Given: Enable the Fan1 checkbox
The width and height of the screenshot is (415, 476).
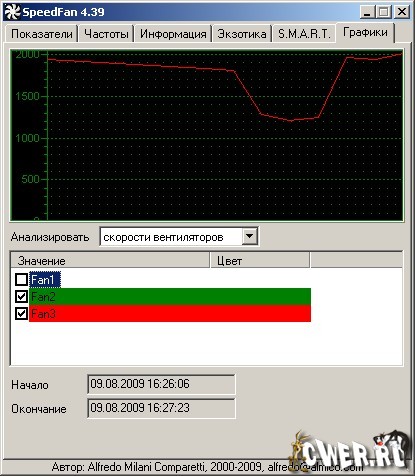Looking at the screenshot, I should [21, 280].
